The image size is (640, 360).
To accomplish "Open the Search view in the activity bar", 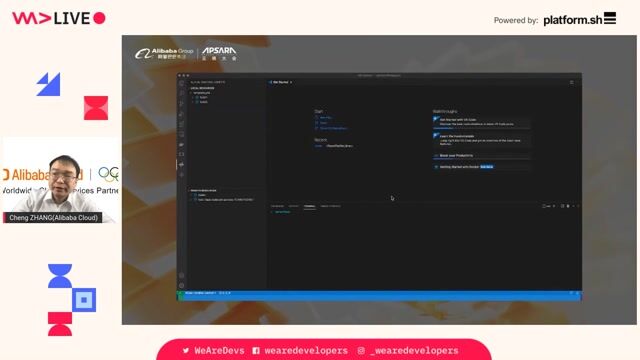I will tap(182, 93).
